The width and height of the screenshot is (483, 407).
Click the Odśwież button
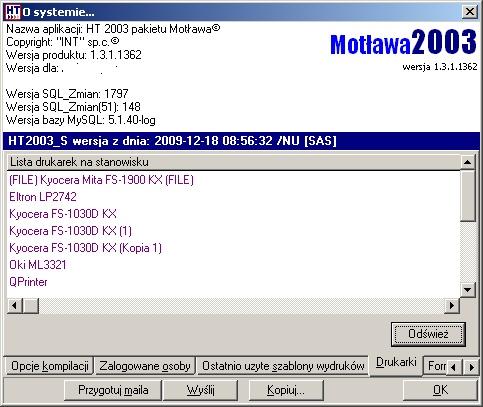[428, 334]
